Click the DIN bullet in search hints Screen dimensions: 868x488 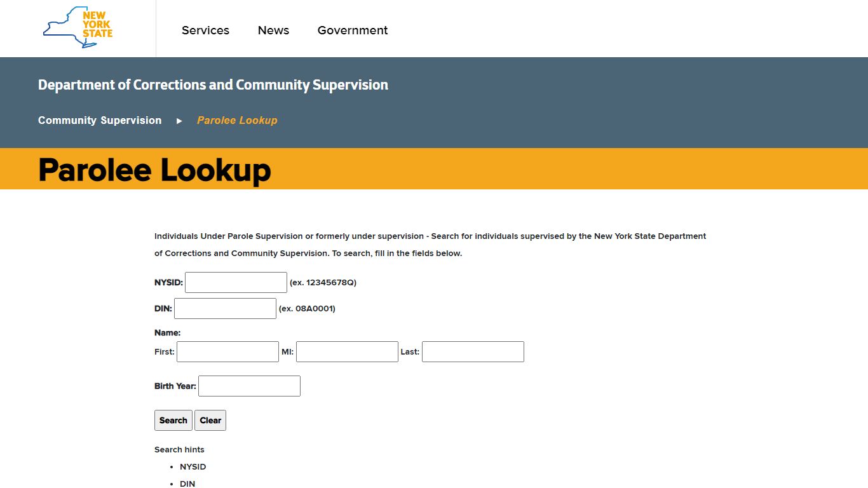(x=187, y=484)
